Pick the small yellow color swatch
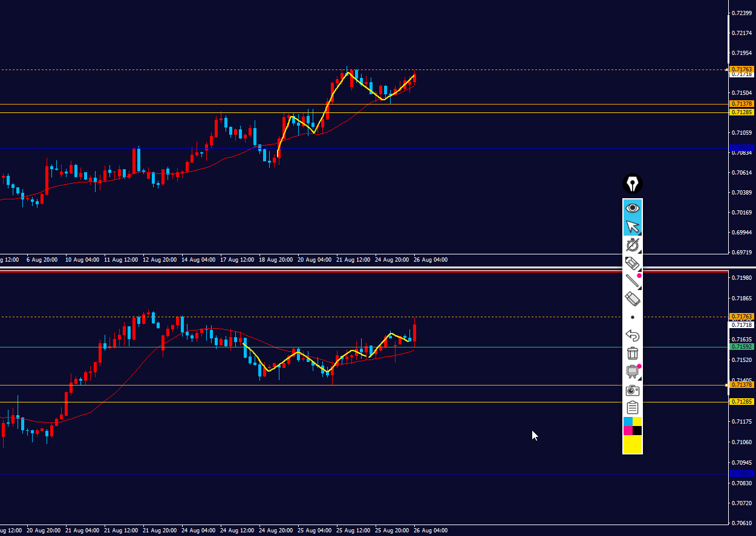The image size is (756, 536). [x=637, y=421]
